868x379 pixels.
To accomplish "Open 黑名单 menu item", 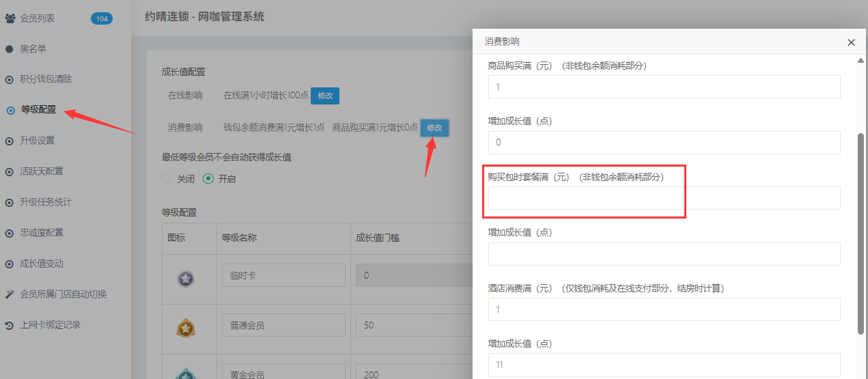I will coord(33,49).
